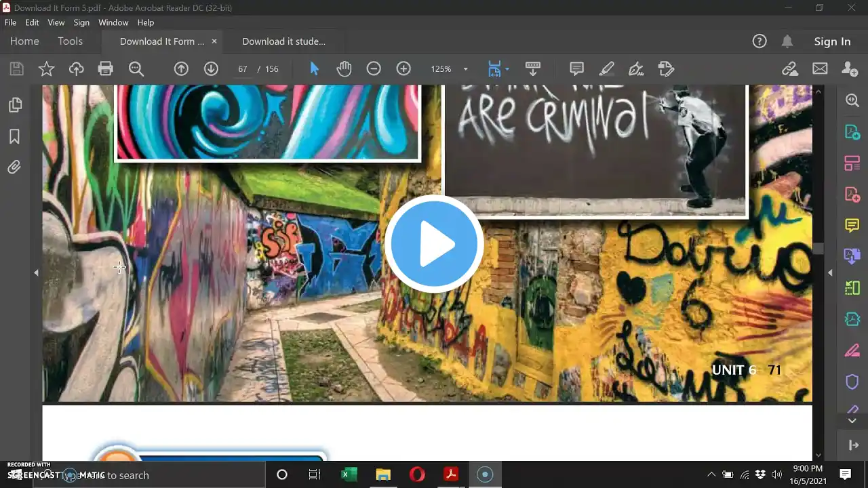Go to the next page arrow
The width and height of the screenshot is (868, 488).
211,68
